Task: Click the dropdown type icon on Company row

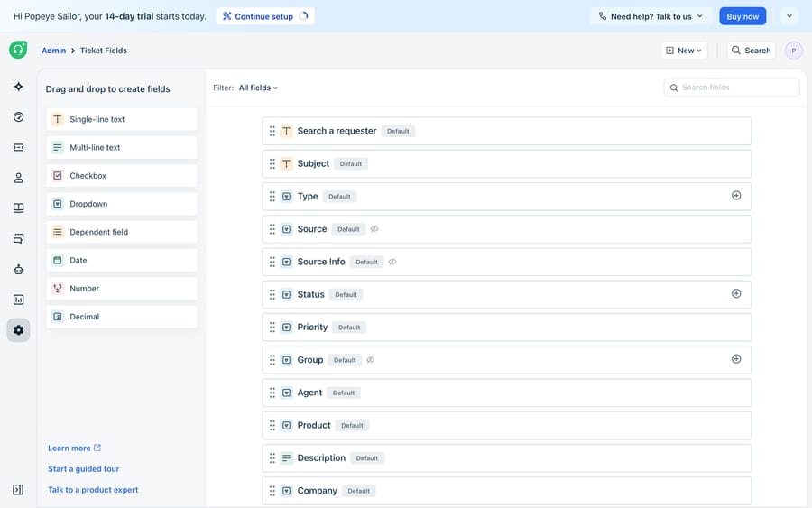Action: 286,491
